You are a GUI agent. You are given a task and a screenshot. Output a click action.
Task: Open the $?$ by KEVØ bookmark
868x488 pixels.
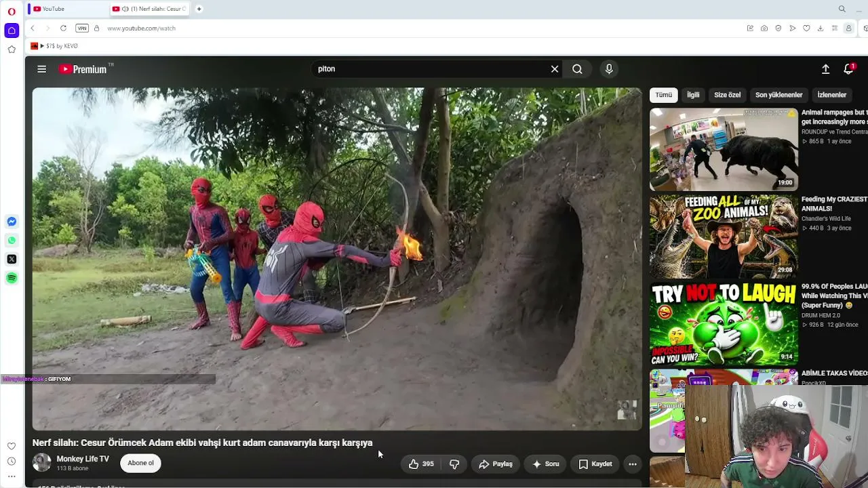pos(54,46)
